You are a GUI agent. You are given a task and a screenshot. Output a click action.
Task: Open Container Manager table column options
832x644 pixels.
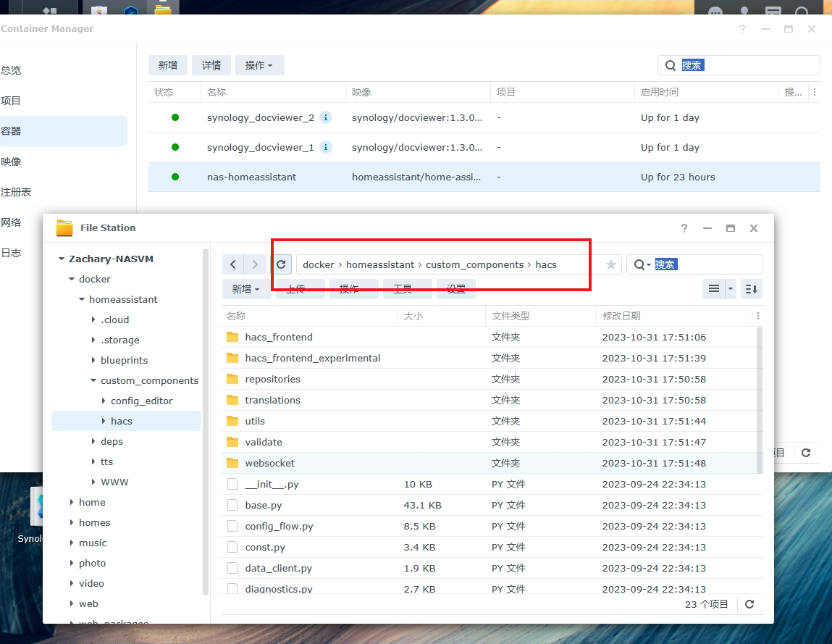coord(815,92)
